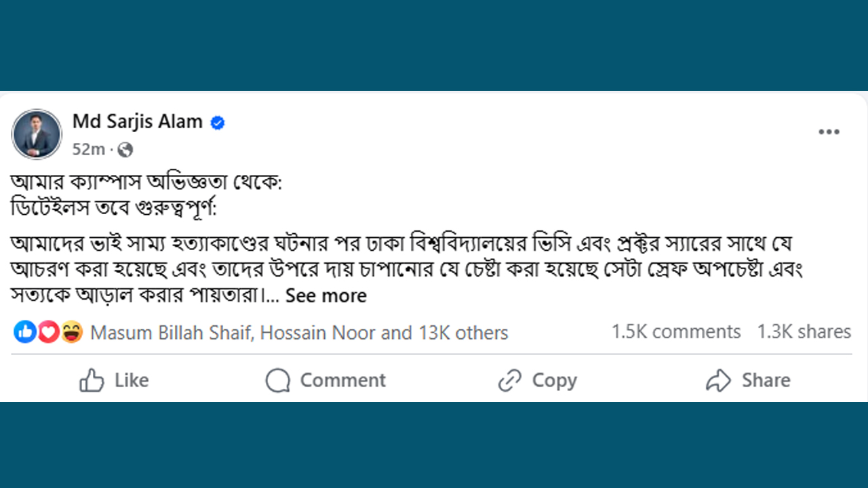This screenshot has height=488, width=868.
Task: Click the blue verified badge icon
Action: pyautogui.click(x=218, y=123)
